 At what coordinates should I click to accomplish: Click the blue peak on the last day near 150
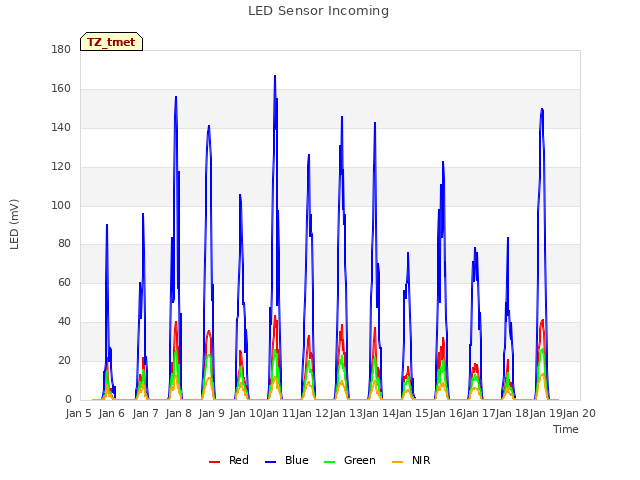click(x=542, y=109)
